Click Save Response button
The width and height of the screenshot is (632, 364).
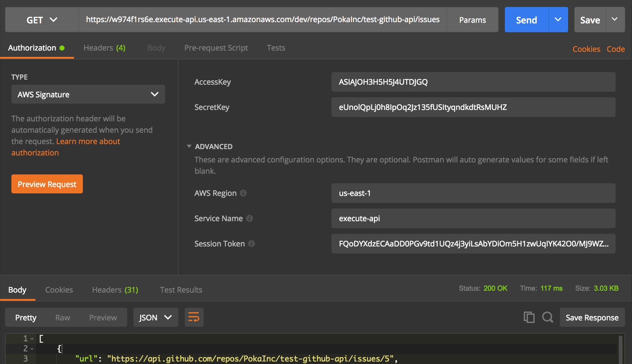click(x=592, y=317)
